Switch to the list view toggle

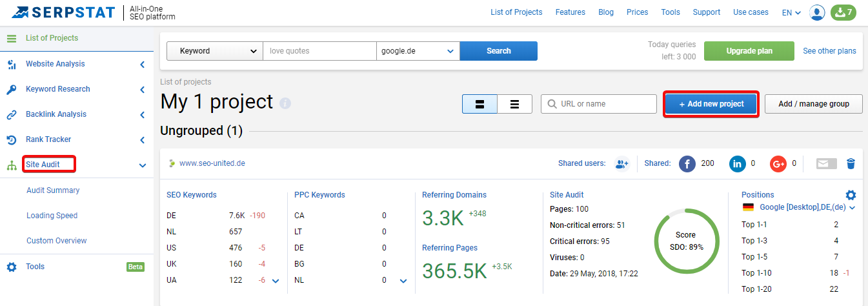coord(515,104)
